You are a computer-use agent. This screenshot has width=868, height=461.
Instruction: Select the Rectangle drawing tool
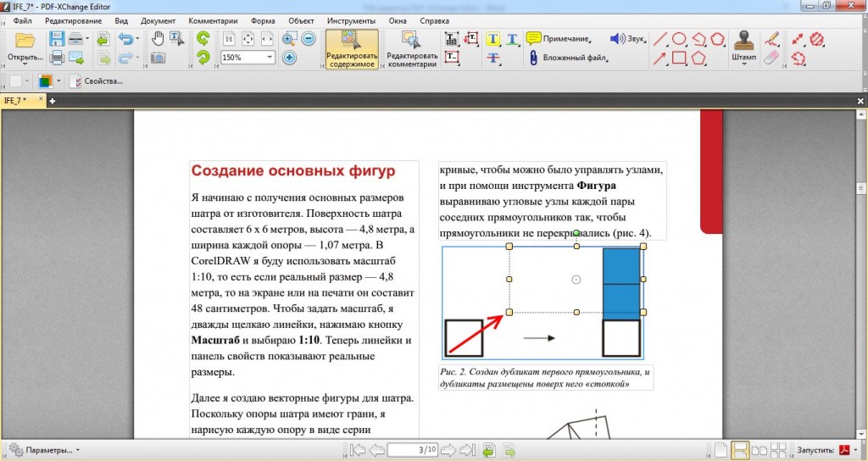pos(679,58)
